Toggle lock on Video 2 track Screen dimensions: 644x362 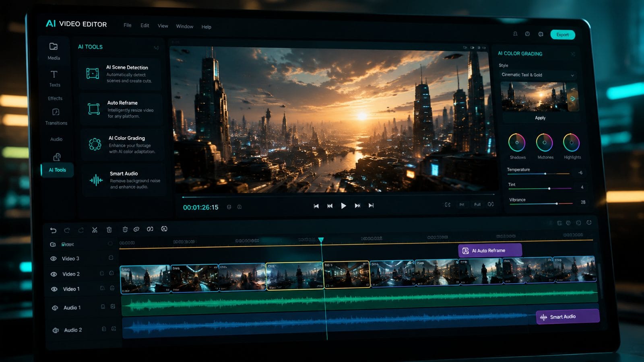click(102, 273)
